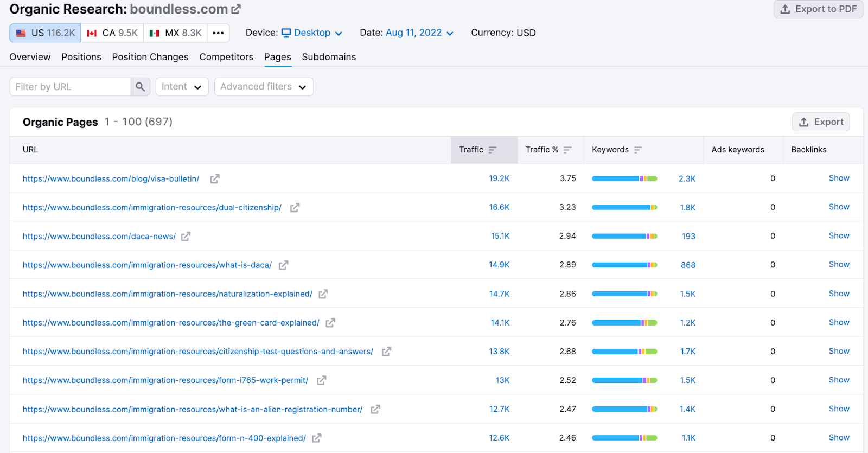Show backlinks for form-n-400-explained row
Viewport: 868px width, 453px height.
[839, 438]
